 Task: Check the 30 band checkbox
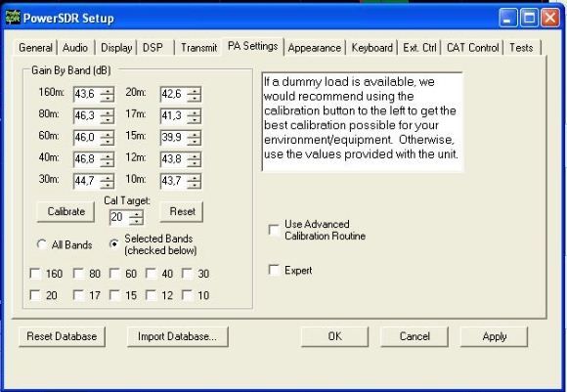point(187,274)
